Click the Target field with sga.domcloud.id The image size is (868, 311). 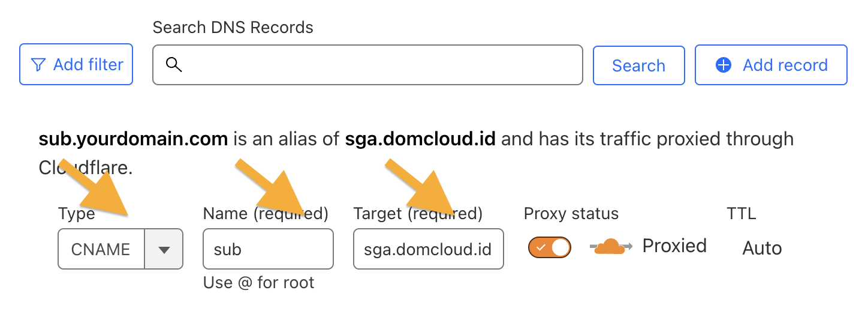tap(428, 249)
